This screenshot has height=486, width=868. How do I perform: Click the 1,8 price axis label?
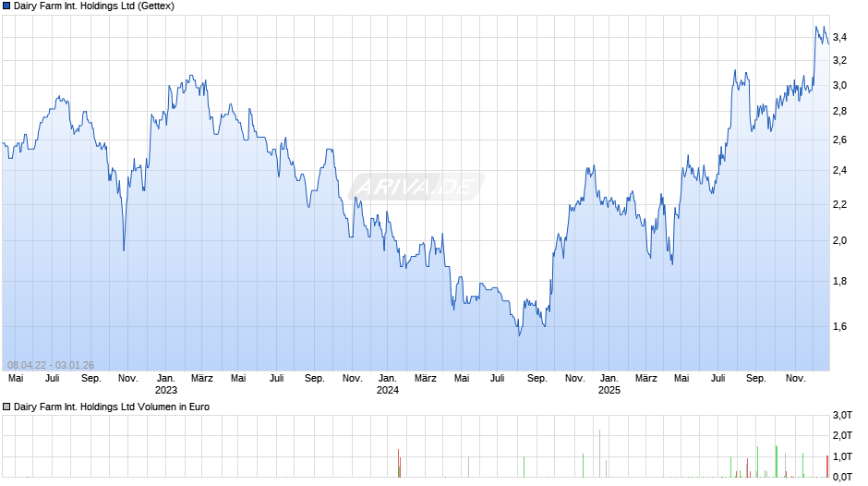[839, 281]
